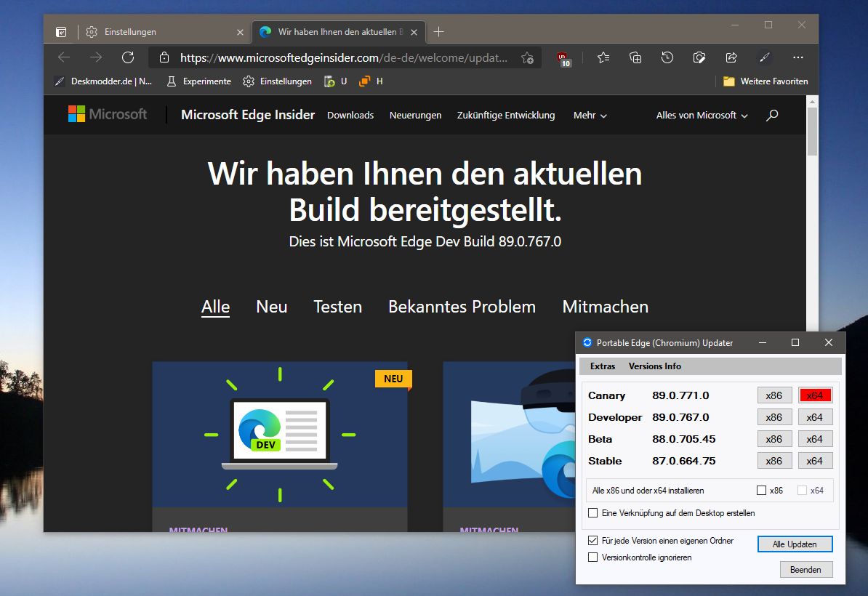Download Stable x64 build

pos(815,461)
